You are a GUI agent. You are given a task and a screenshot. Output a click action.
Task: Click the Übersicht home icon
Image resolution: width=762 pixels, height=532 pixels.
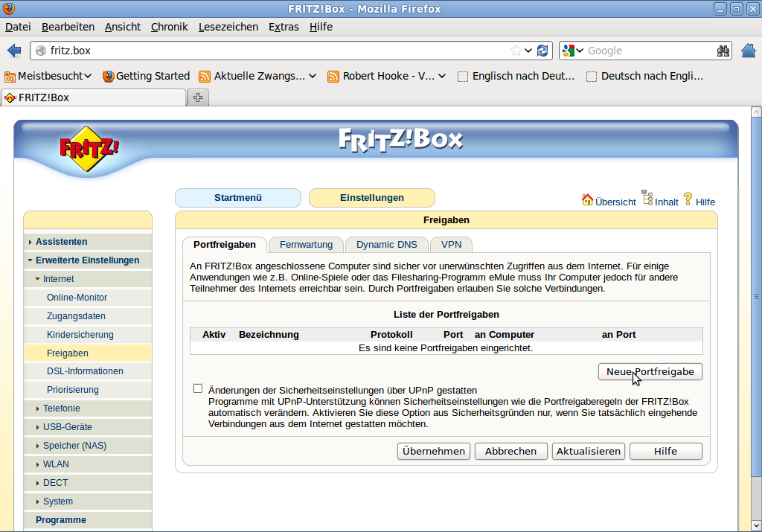coord(587,199)
